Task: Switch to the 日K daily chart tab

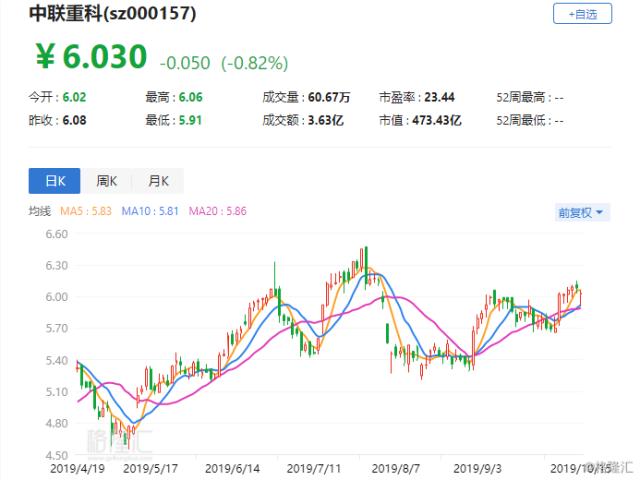Action: (x=54, y=180)
